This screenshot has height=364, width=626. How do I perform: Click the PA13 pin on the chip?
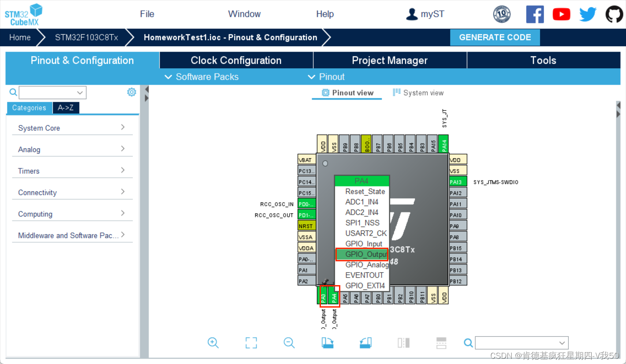(458, 182)
